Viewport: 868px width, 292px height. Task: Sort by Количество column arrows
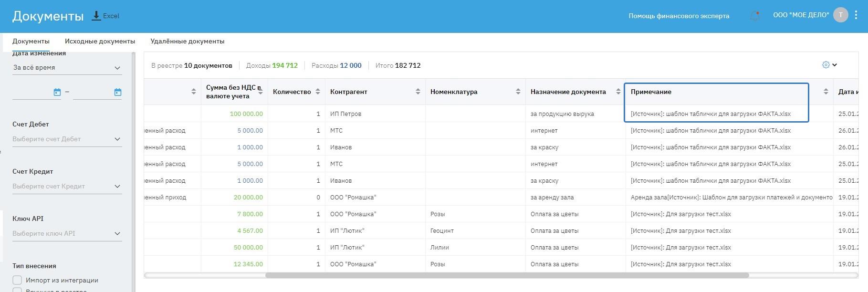coord(318,92)
